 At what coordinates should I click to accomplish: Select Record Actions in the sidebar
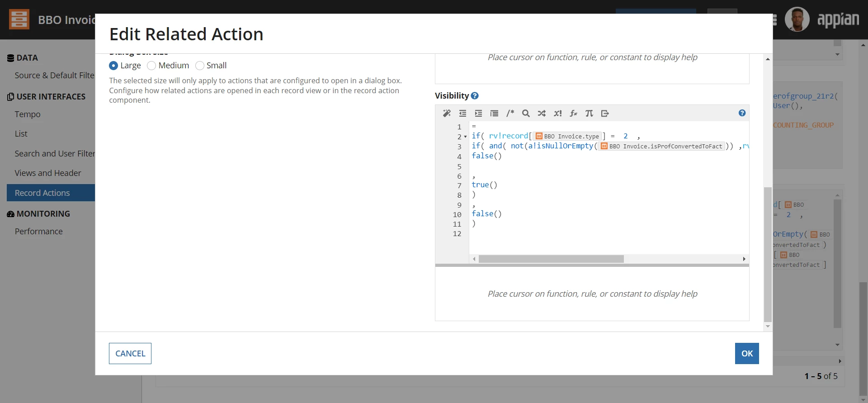[51, 193]
